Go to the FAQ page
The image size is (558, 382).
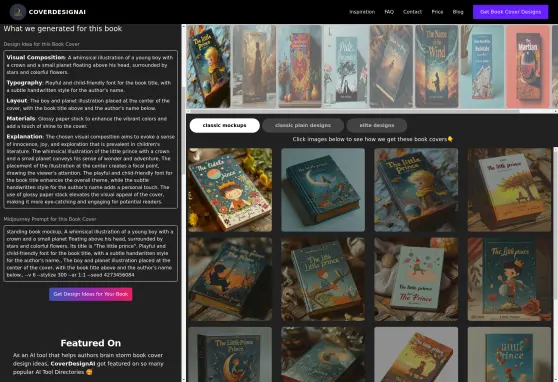coord(389,12)
